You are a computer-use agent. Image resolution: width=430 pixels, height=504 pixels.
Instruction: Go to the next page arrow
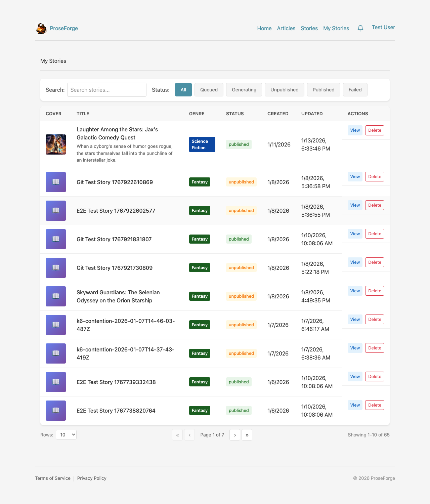(x=235, y=435)
